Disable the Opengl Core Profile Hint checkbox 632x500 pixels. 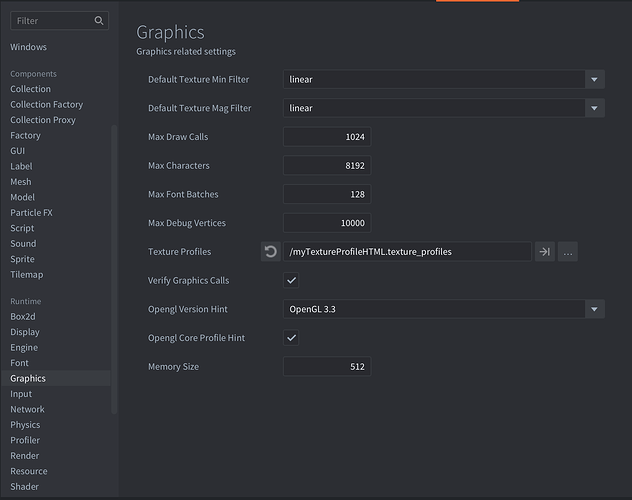tap(291, 338)
